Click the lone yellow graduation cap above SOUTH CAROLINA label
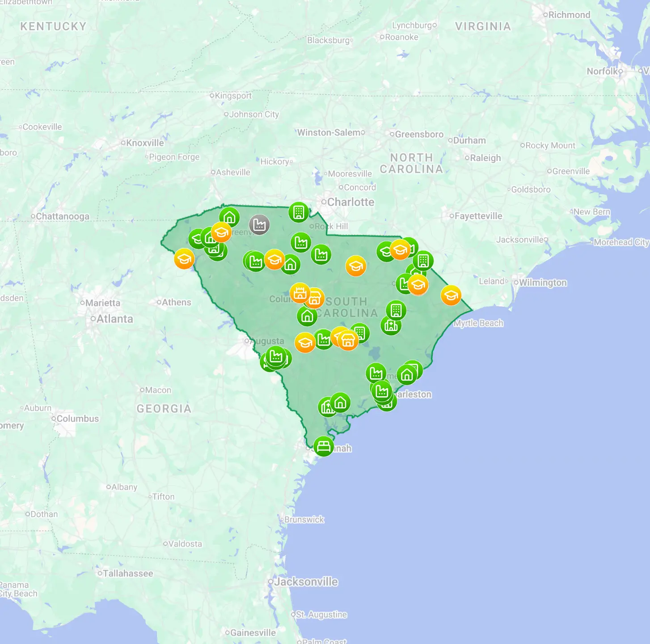 (356, 266)
